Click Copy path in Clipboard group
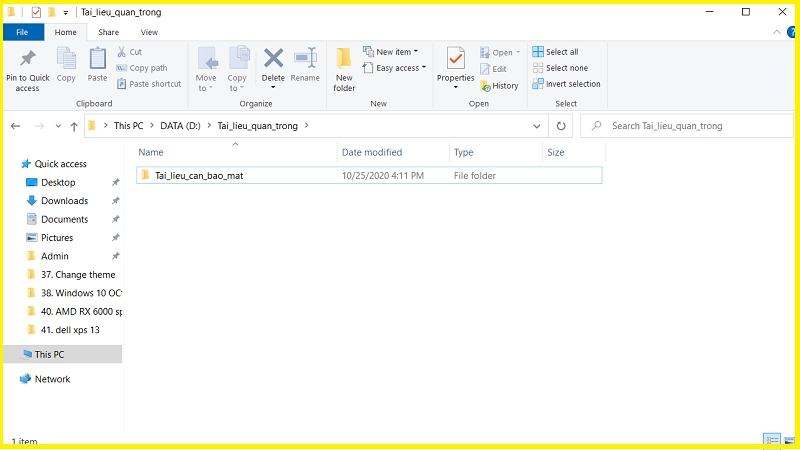Image resolution: width=800 pixels, height=450 pixels. pos(142,68)
